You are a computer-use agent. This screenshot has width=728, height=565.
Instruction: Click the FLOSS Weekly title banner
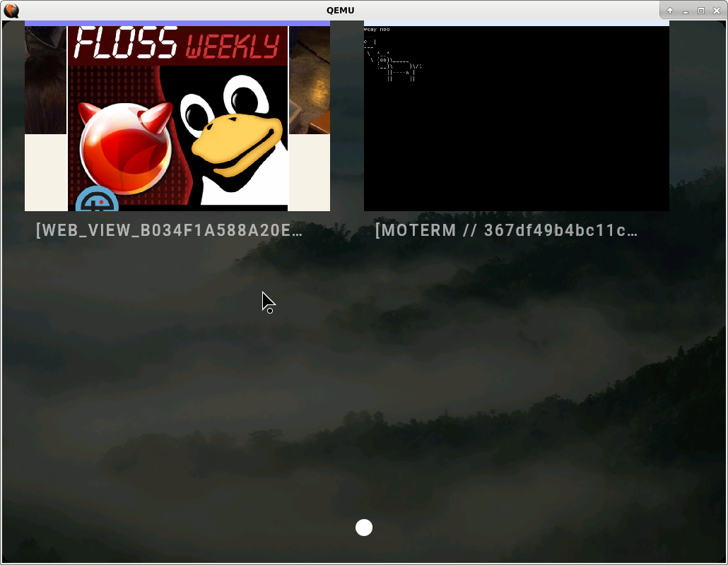(177, 44)
